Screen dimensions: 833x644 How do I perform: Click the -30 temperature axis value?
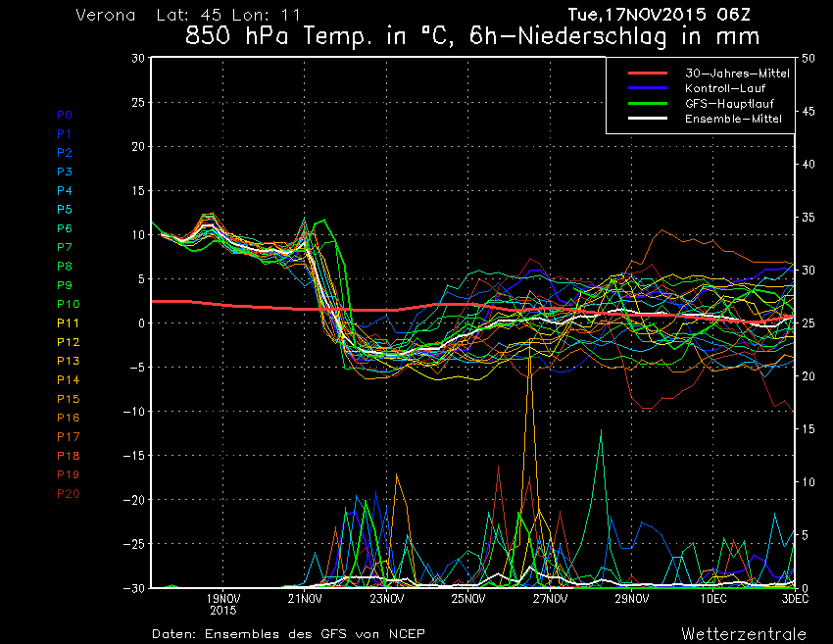click(x=134, y=588)
